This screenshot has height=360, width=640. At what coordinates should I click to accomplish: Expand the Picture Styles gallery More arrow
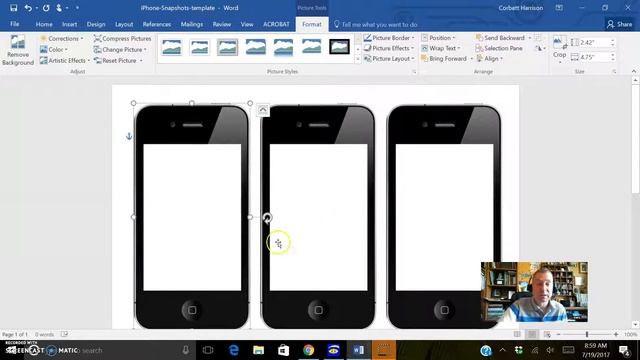tap(358, 59)
